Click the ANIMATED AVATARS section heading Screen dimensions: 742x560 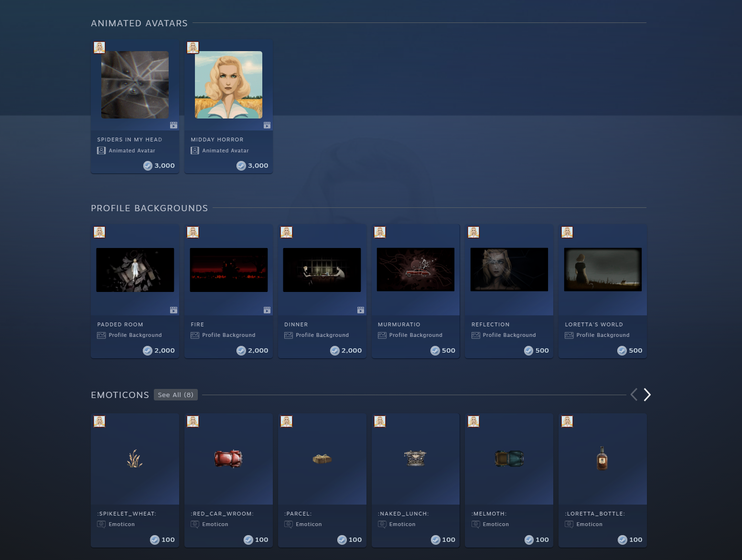pyautogui.click(x=139, y=23)
